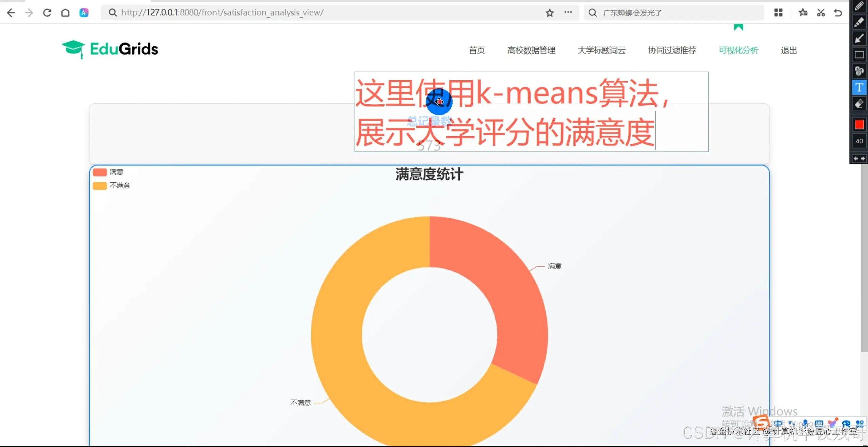Open the 大学标题词云 menu item
The image size is (868, 447).
(601, 50)
